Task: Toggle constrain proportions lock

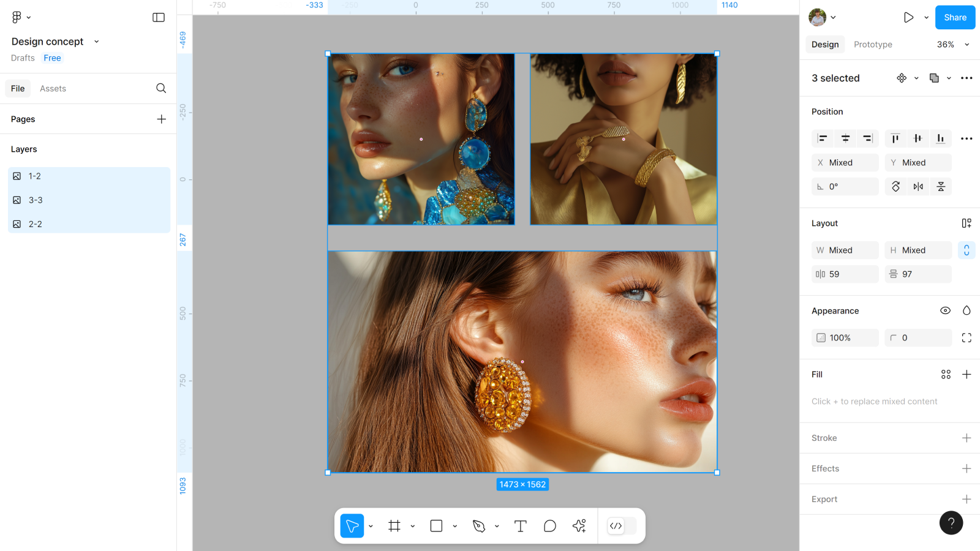Action: point(966,250)
